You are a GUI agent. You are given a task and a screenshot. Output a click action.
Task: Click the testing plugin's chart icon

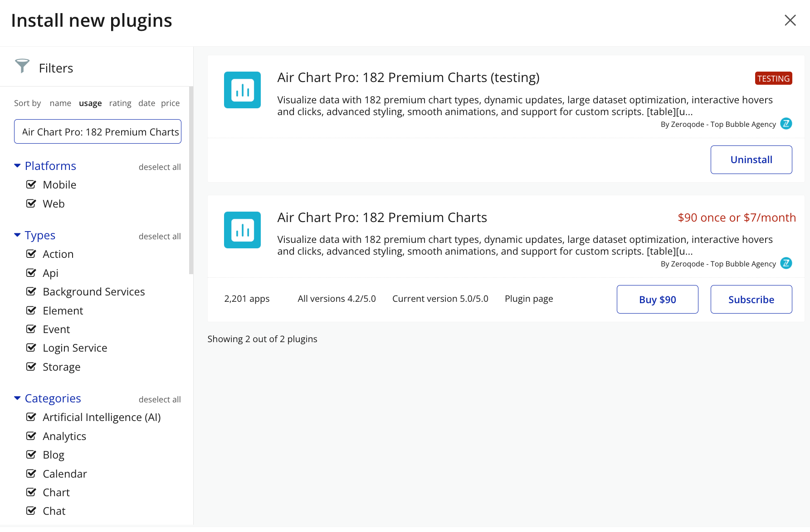coord(242,90)
